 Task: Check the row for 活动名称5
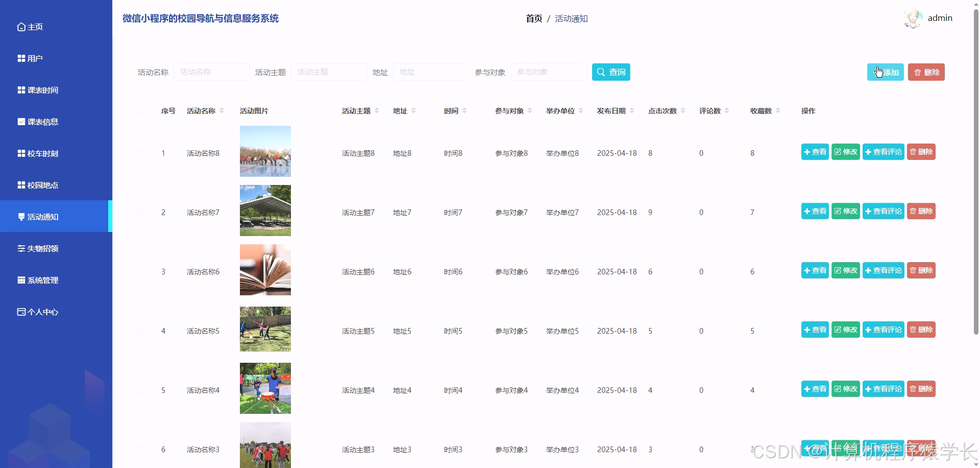[139, 331]
